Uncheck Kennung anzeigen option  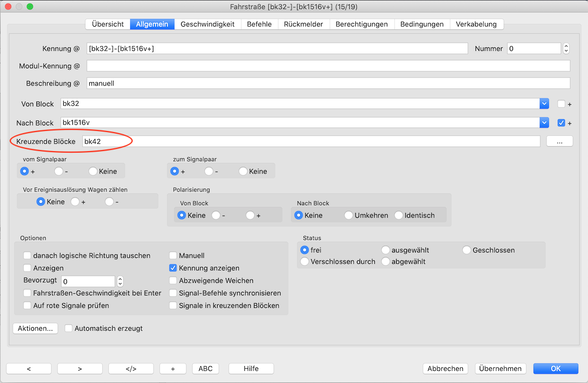[x=174, y=268]
